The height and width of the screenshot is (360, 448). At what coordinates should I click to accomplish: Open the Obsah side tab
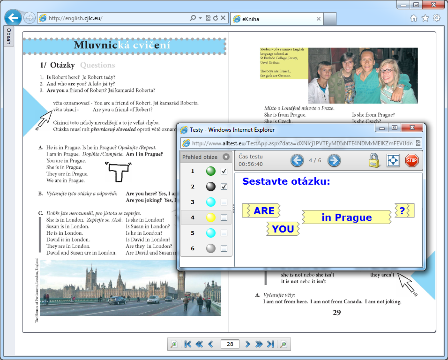click(x=9, y=37)
